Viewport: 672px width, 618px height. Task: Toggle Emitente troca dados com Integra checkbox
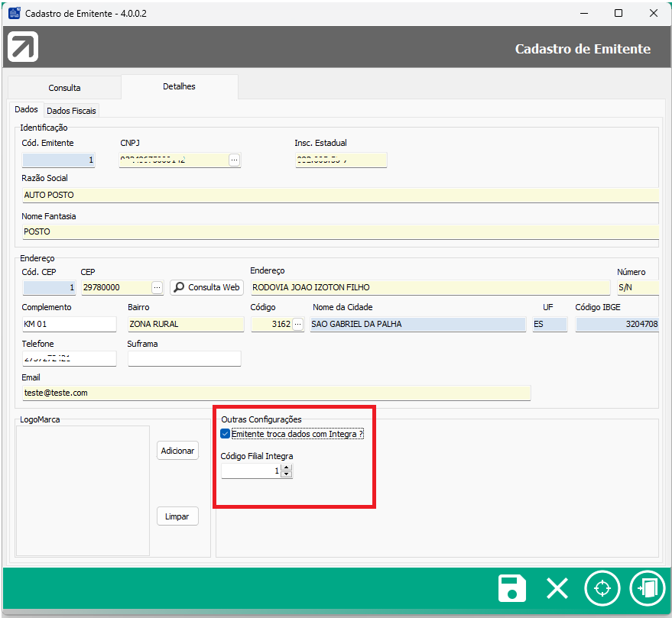[x=226, y=434]
